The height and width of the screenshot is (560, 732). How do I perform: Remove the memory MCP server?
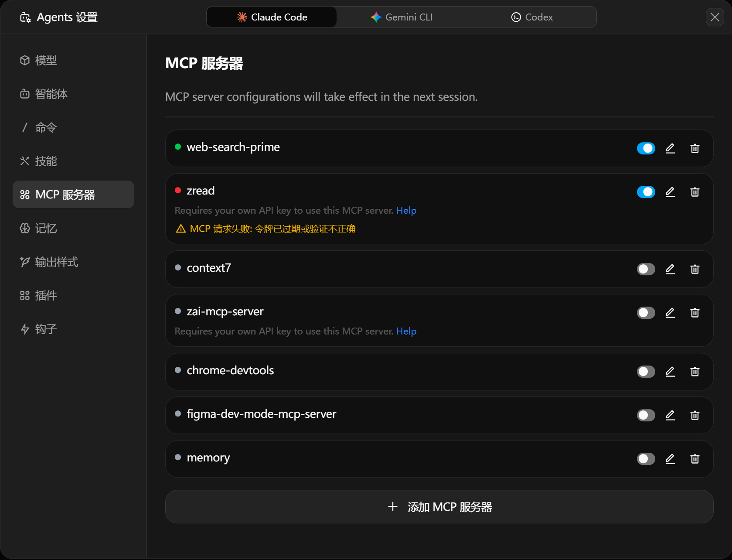point(695,459)
